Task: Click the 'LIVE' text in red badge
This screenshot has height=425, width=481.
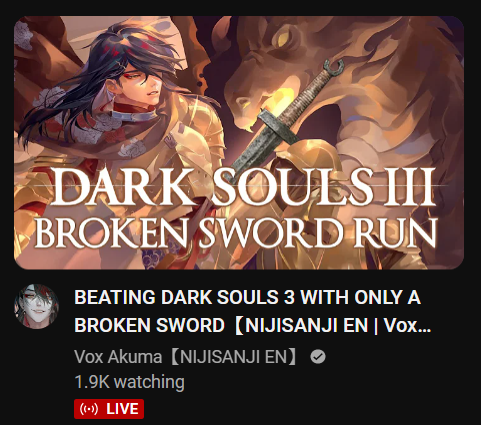Action: coord(122,409)
